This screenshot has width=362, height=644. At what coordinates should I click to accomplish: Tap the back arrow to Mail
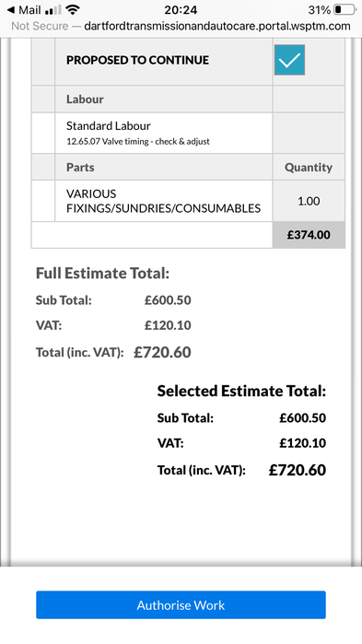click(11, 9)
